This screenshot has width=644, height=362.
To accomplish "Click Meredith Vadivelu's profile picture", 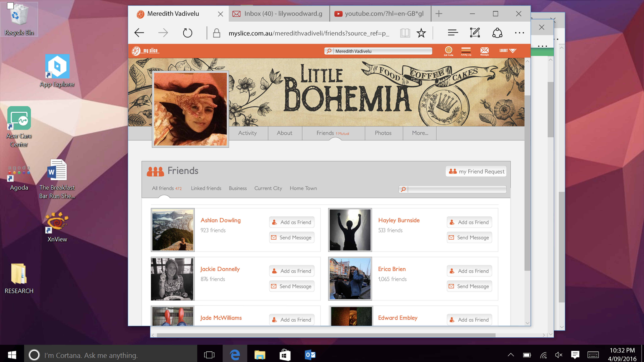I will 190,109.
